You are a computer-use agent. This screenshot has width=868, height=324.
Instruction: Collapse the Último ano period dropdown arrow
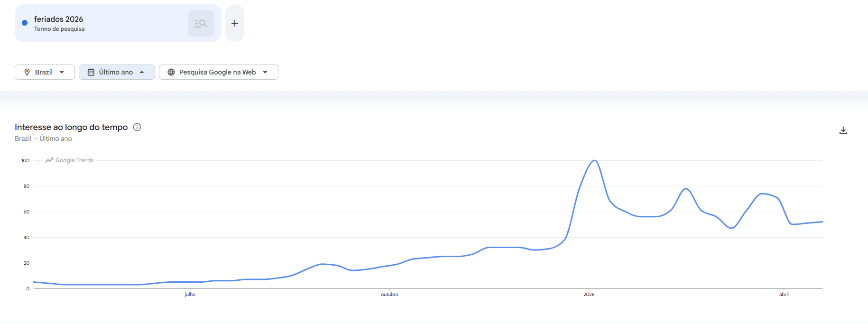(x=142, y=72)
